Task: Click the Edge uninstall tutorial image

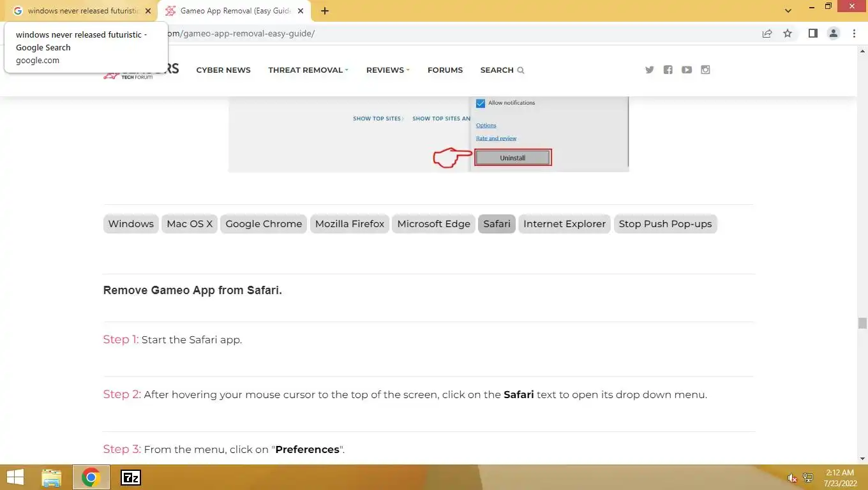Action: point(428,134)
